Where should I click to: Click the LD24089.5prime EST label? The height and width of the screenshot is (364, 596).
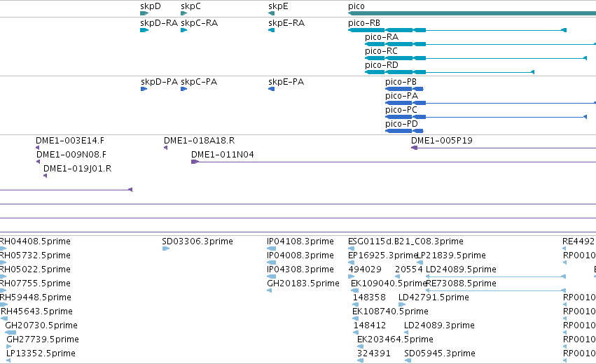(461, 269)
